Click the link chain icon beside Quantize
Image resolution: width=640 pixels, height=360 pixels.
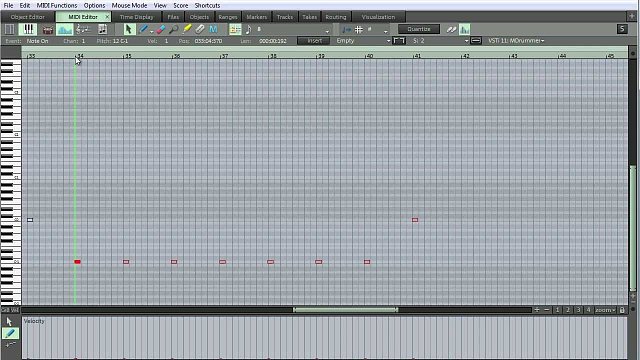coord(451,29)
